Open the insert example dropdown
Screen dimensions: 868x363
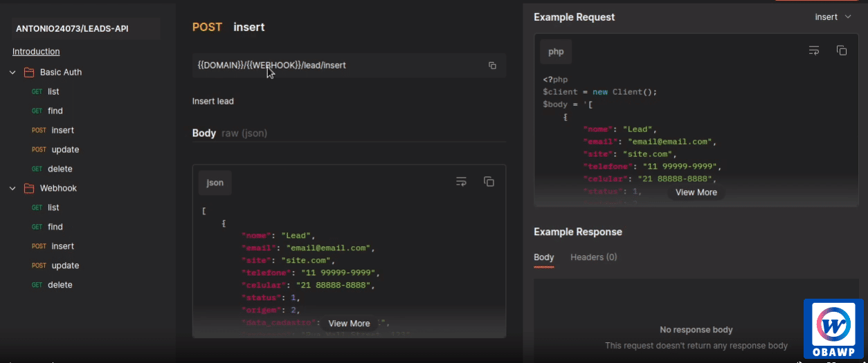pos(833,17)
